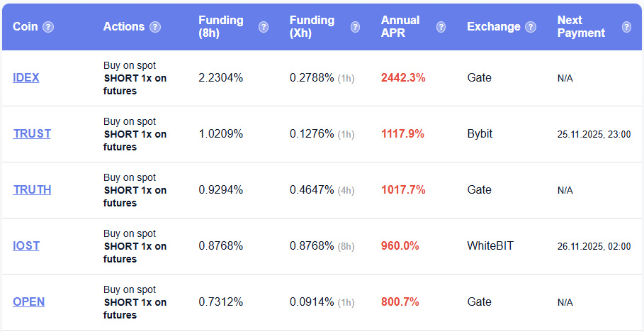Sort by Annual APR column header
The image size is (644, 332).
[400, 26]
